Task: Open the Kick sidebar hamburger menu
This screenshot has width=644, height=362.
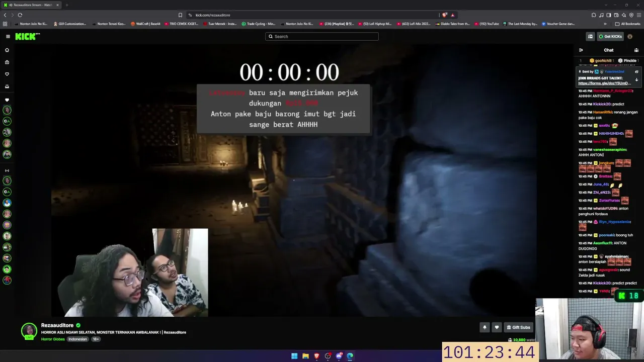Action: (8, 36)
